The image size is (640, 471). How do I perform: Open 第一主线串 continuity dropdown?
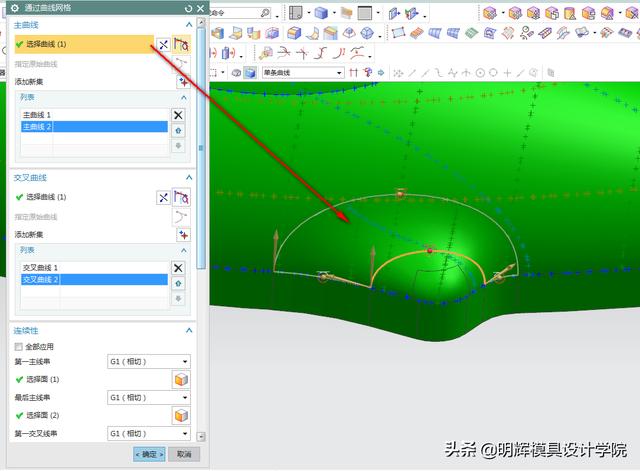149,362
